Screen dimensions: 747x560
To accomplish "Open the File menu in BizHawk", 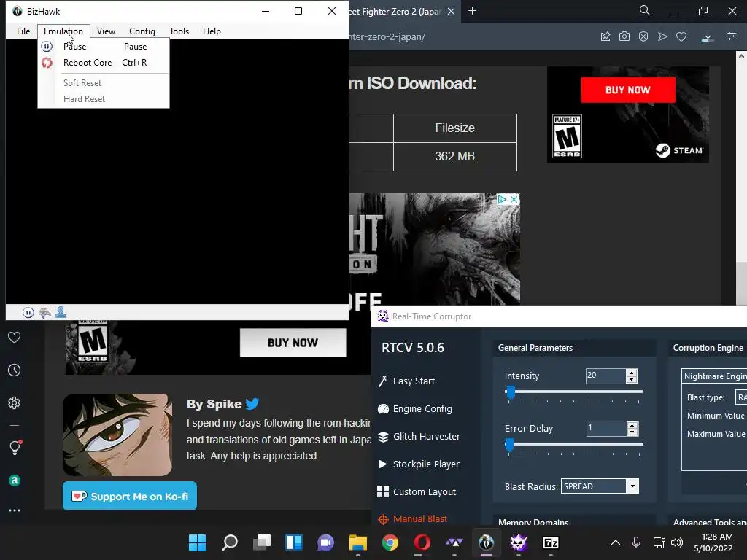I will coord(23,31).
